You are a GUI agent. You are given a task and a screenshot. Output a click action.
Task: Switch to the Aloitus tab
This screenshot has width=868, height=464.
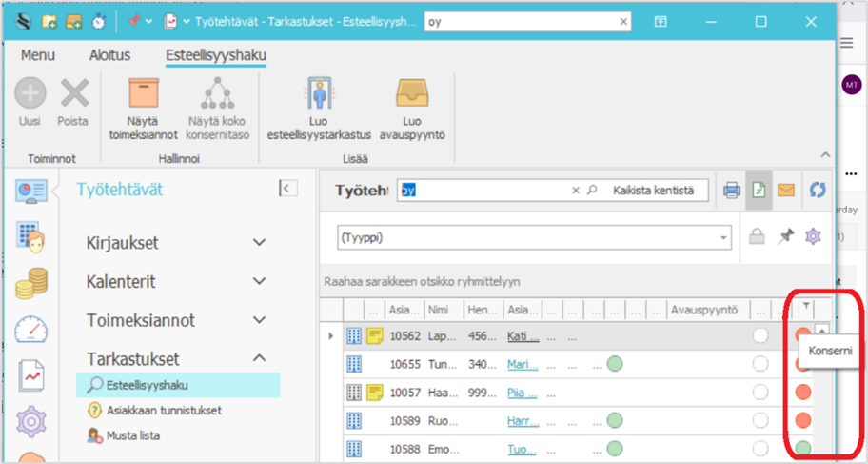coord(109,55)
